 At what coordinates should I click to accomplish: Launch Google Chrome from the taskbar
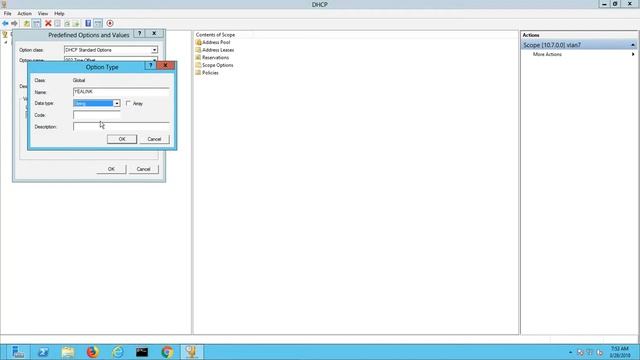click(x=167, y=352)
